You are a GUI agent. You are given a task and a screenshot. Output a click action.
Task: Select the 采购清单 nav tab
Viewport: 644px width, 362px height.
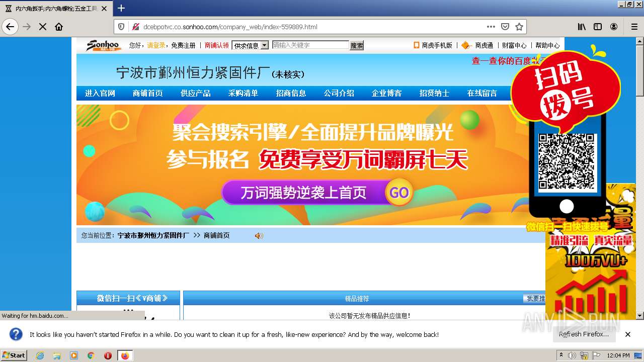tap(243, 93)
